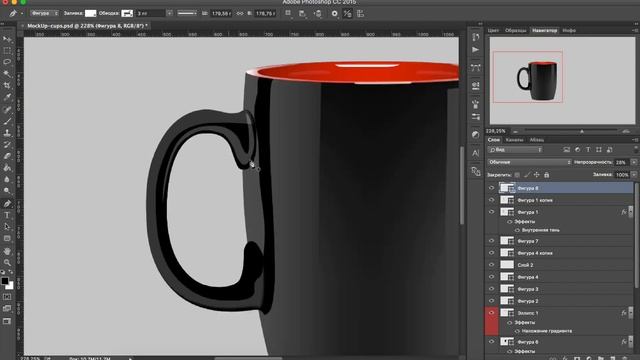Select the Eyedropper tool
Viewport: 640px width, 360px height.
7,97
